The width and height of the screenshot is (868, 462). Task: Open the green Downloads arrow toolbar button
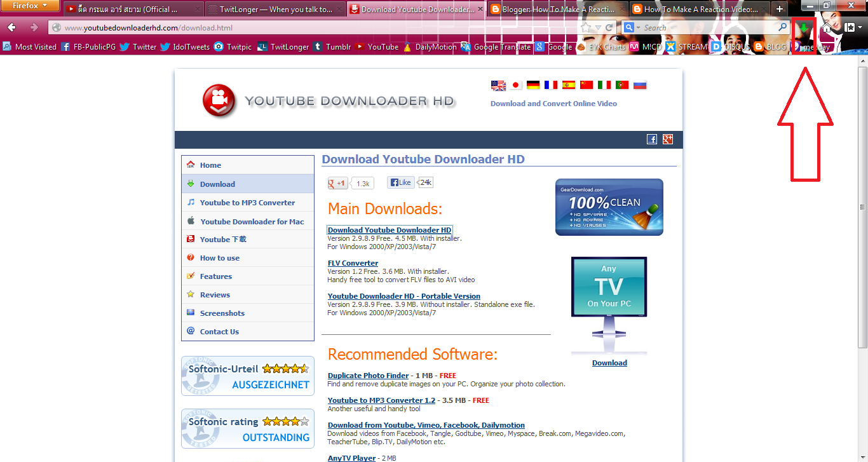[804, 28]
